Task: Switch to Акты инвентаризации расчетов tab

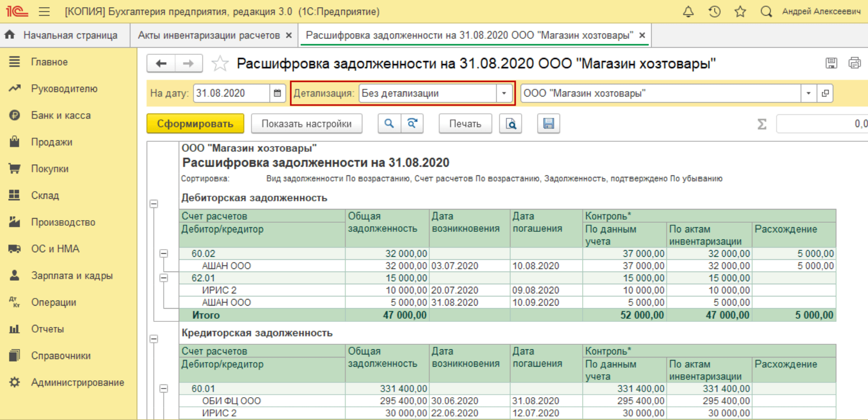Action: pyautogui.click(x=209, y=35)
